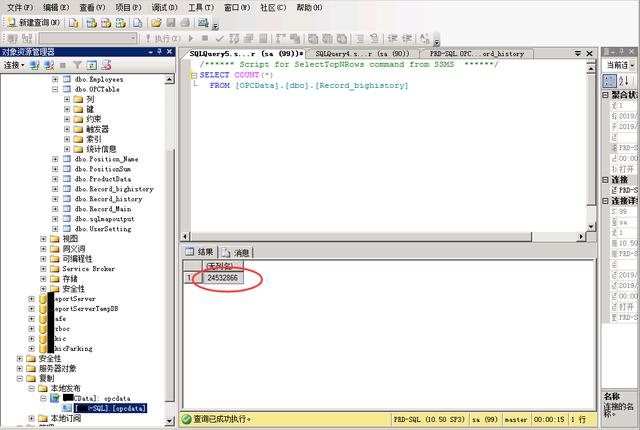Click the New Query (新建查询) button
640x430 pixels.
pyautogui.click(x=33, y=22)
